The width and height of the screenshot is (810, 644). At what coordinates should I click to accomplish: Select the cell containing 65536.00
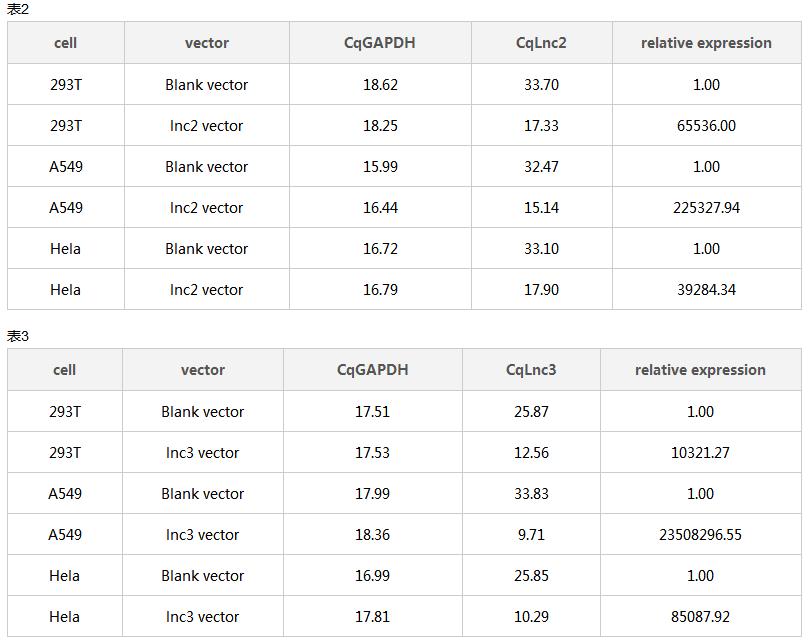point(706,126)
